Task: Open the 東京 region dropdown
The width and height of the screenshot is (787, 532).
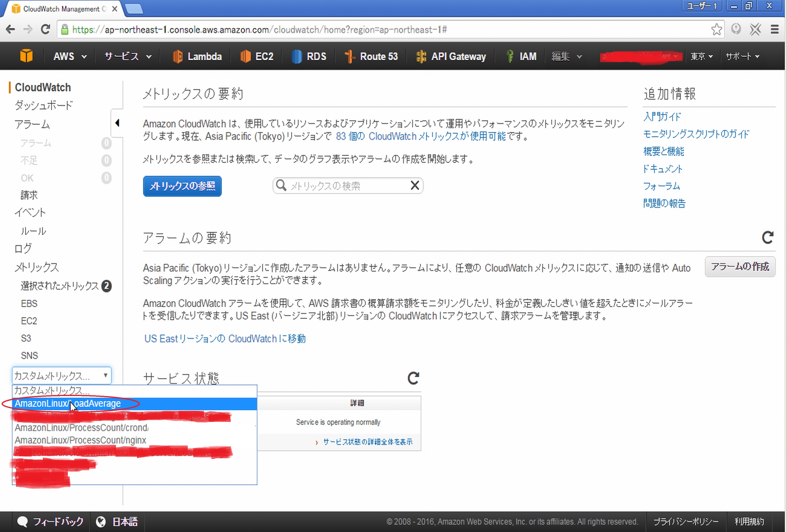Action: point(701,56)
